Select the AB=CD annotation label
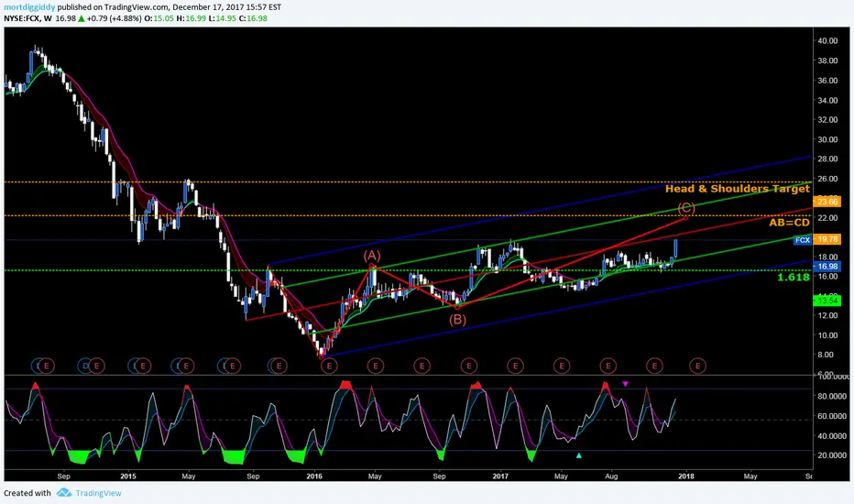The image size is (854, 504). [x=789, y=223]
